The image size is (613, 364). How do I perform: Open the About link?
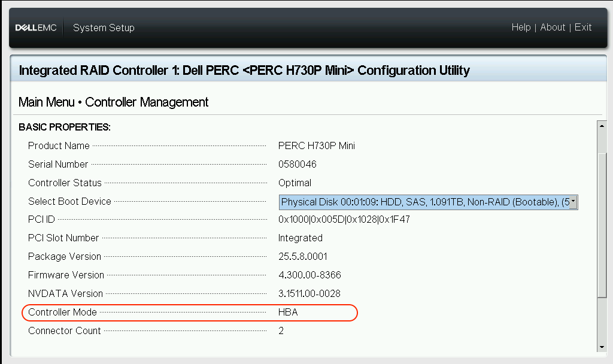point(553,28)
